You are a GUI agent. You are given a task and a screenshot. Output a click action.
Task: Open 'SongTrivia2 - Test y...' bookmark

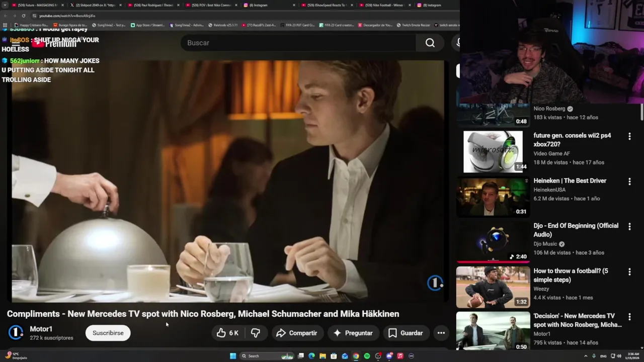click(x=109, y=25)
